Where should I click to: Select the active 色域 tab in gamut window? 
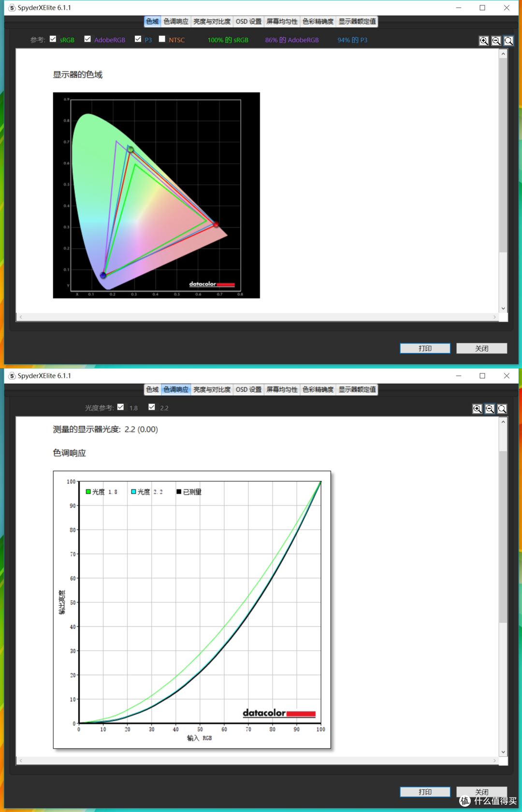point(152,22)
